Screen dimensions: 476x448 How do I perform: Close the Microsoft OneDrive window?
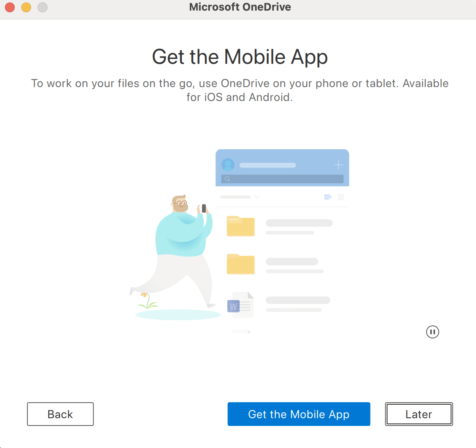10,7
